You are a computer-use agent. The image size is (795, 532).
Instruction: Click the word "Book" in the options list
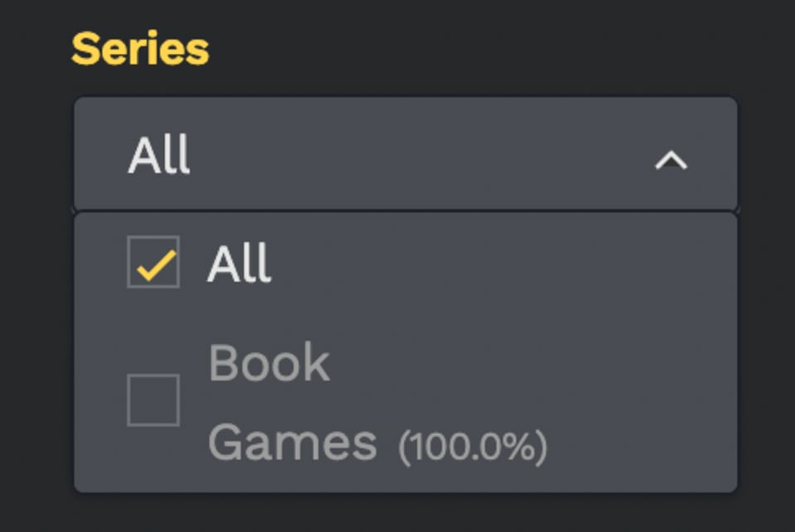tap(269, 362)
